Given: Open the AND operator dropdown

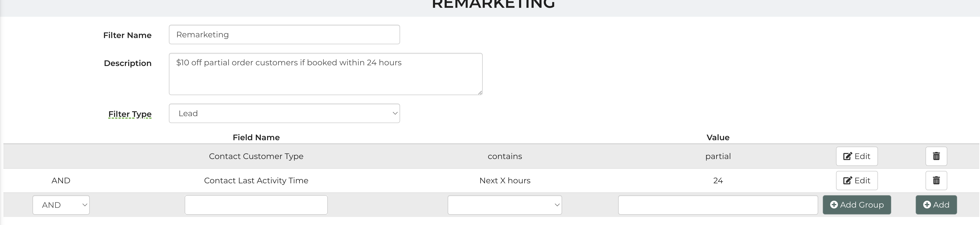Looking at the screenshot, I should point(61,205).
